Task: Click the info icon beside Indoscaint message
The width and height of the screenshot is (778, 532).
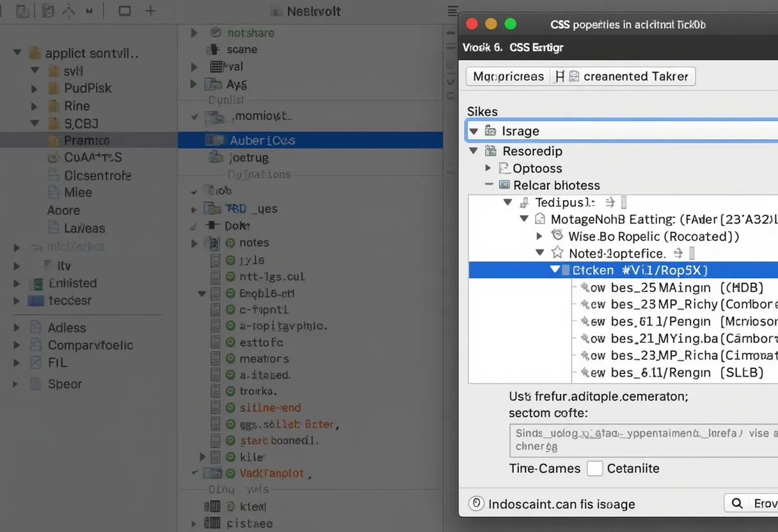Action: (x=476, y=504)
